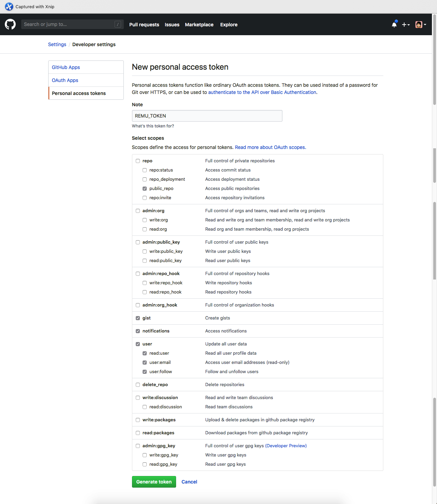This screenshot has height=504, width=437.
Task: Open Issues in the header
Action: point(172,25)
